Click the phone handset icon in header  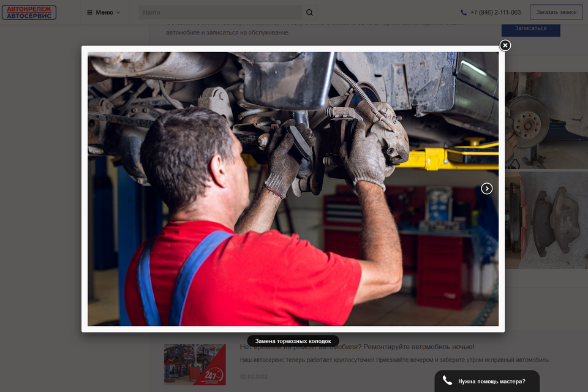click(464, 12)
